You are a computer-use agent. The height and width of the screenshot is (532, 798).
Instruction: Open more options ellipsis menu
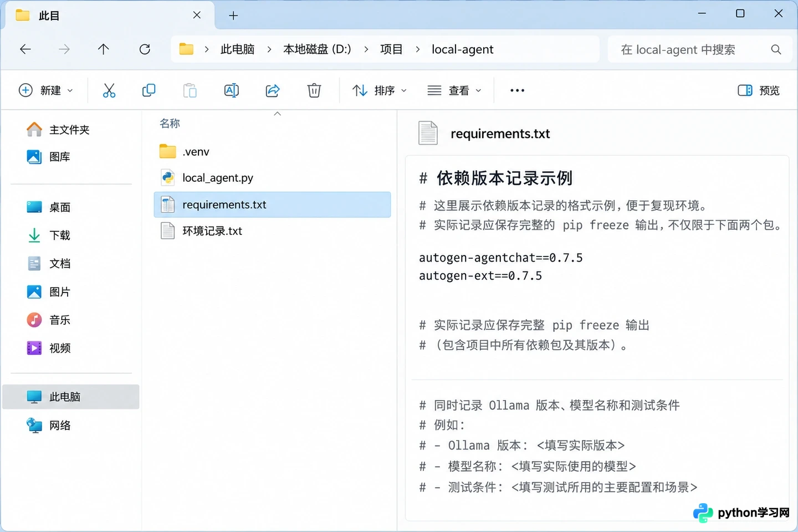[517, 90]
